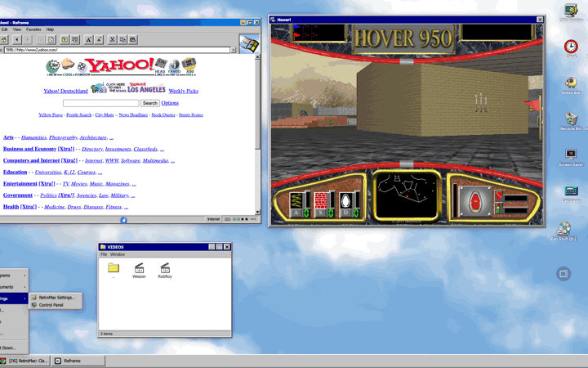
Task: Click the Hover minimap display
Action: tap(407, 195)
